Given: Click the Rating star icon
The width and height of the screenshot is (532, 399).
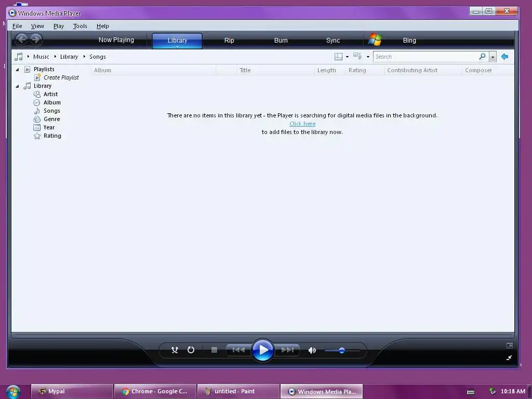Looking at the screenshot, I should (x=37, y=136).
